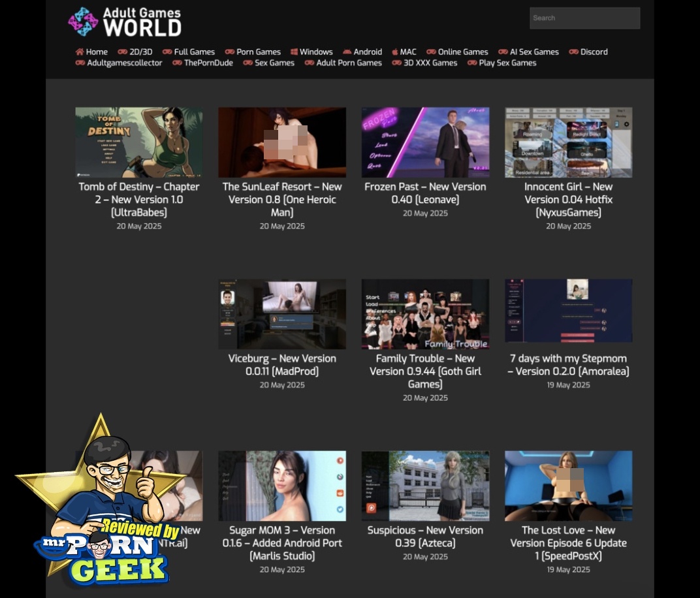Image resolution: width=700 pixels, height=598 pixels.
Task: Open ThePornDude link
Action: [x=208, y=63]
